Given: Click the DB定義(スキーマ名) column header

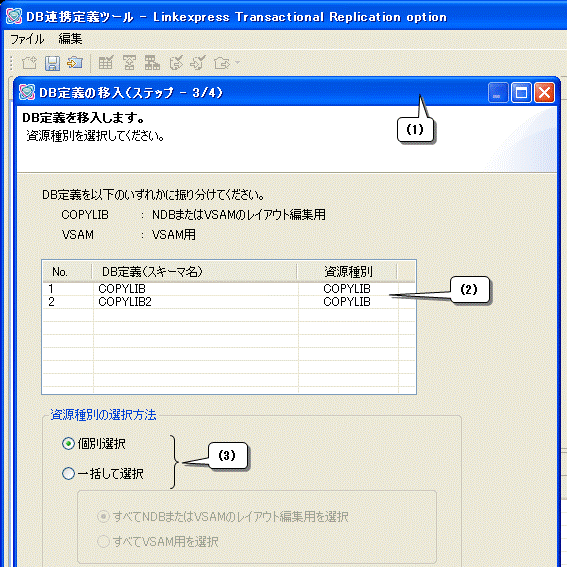Looking at the screenshot, I should point(195,272).
